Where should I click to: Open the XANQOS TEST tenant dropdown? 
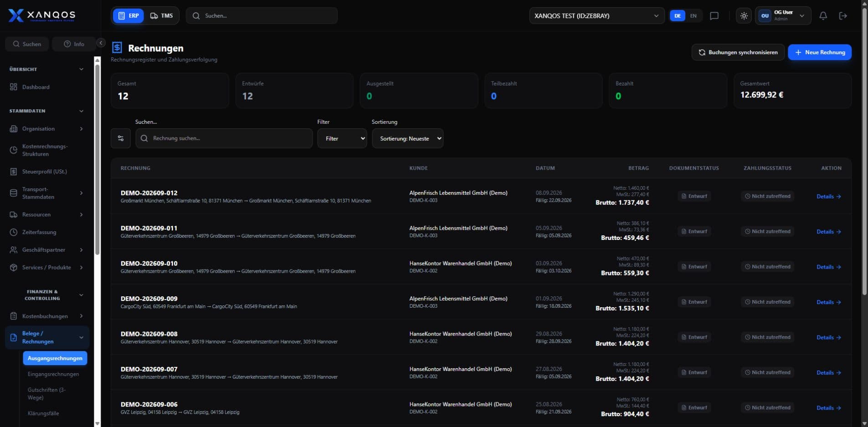pos(596,16)
